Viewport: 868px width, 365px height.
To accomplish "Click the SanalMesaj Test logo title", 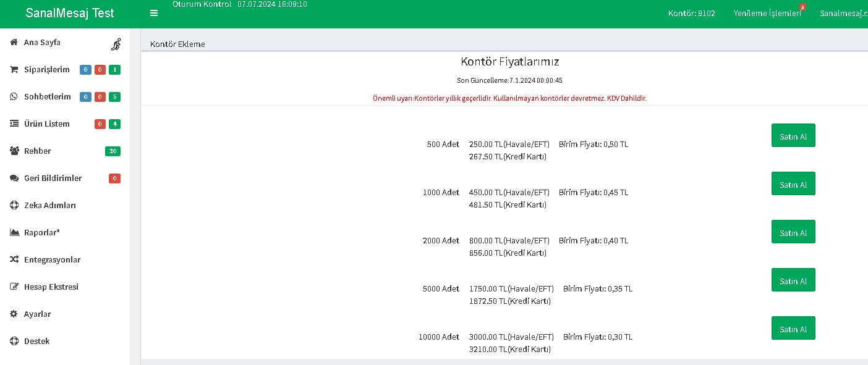I will point(70,14).
